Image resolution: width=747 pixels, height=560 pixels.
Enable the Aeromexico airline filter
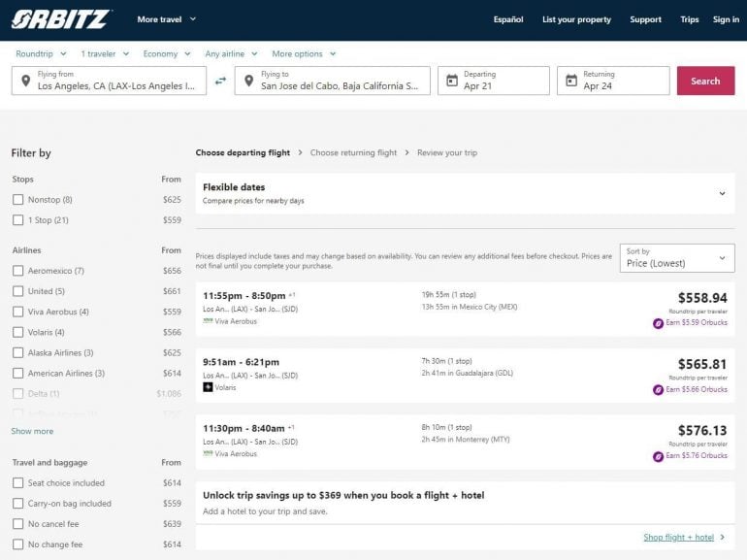[x=18, y=271]
